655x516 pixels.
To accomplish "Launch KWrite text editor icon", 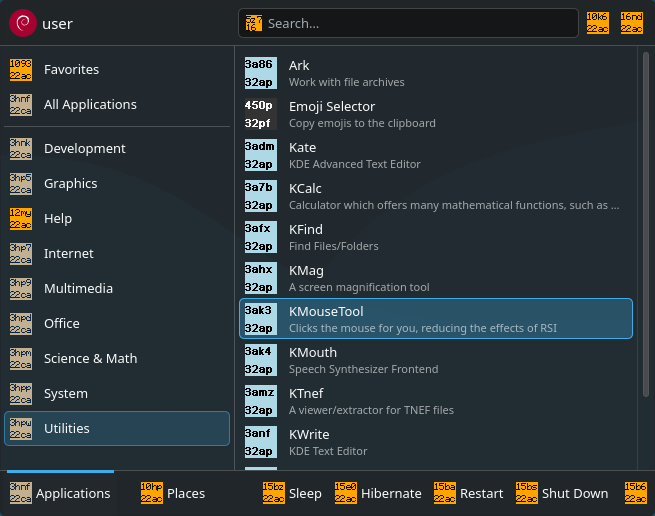I will (261, 442).
